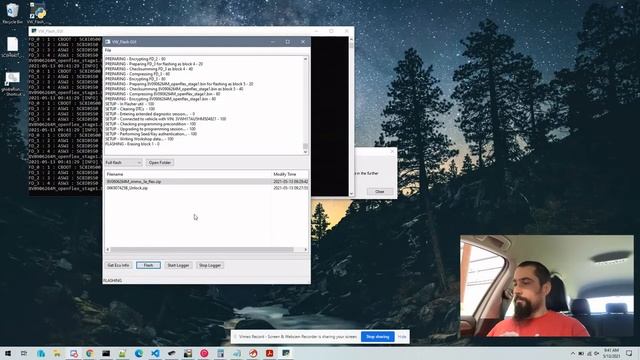Viewport: 640px width, 360px height.
Task: Select the blank document icon on desktop
Action: pyautogui.click(x=12, y=47)
